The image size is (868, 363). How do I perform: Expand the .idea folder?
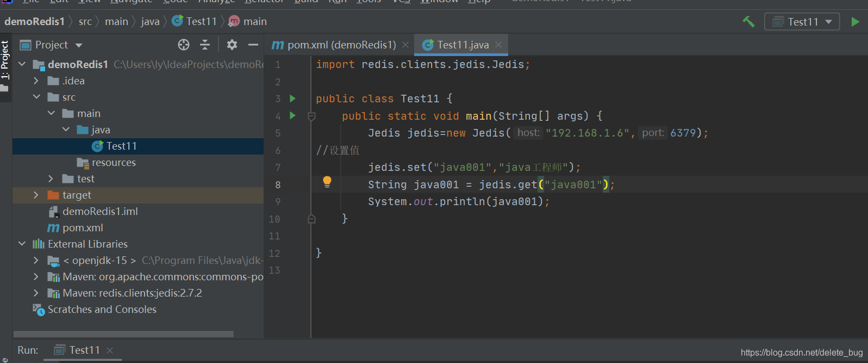36,81
